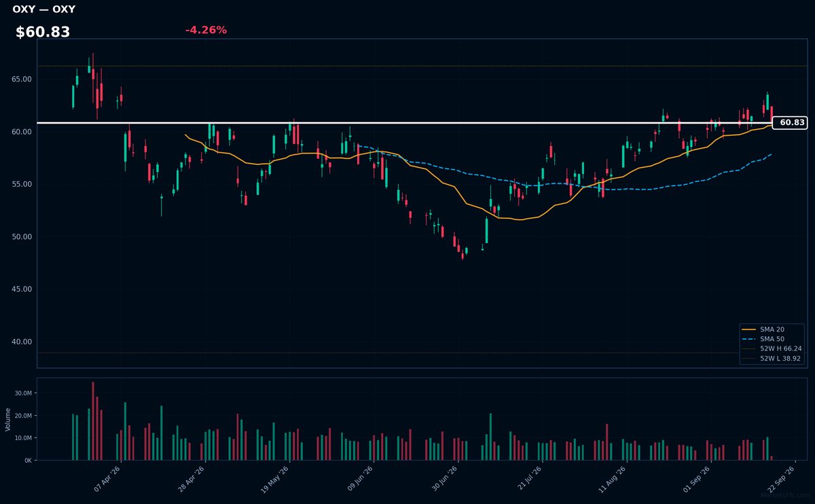
Task: Click the 0K volume axis label
Action: click(x=28, y=461)
